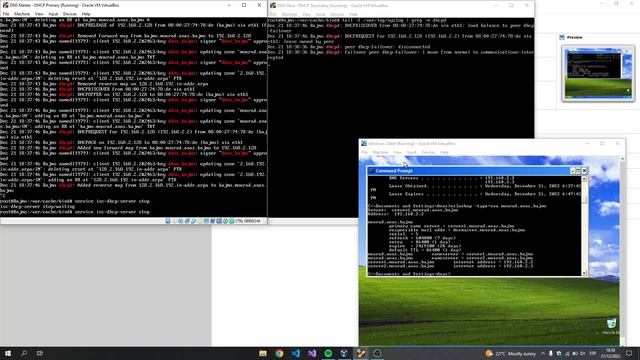Click VM Preview thumbnail in VirtualBox manager
Image resolution: width=640 pixels, height=360 pixels.
click(x=598, y=73)
